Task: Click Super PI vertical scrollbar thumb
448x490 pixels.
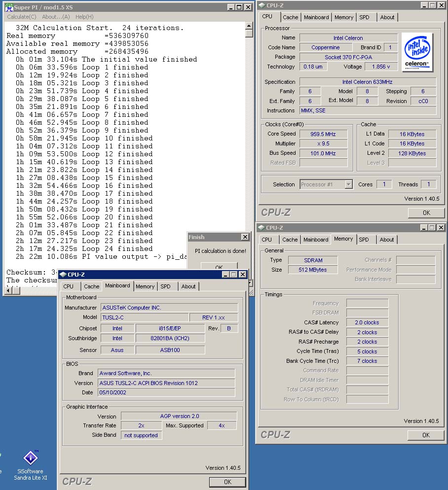Action: click(249, 34)
